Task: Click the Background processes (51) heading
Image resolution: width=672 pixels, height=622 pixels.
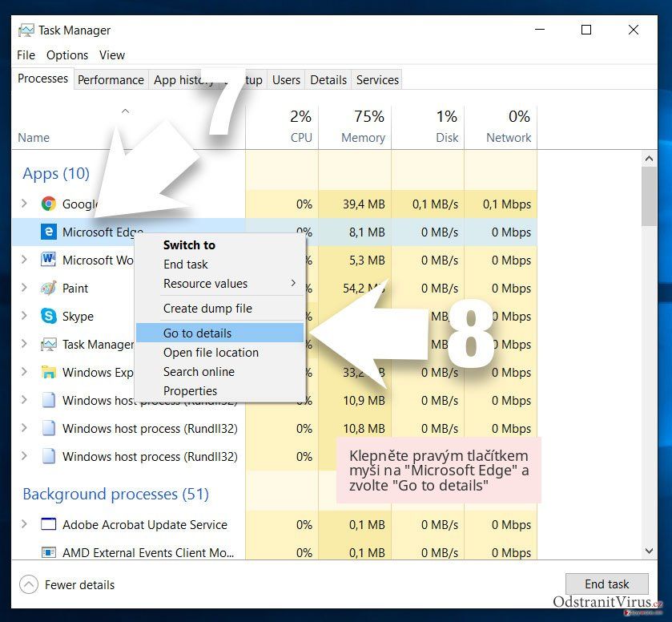Action: click(115, 494)
